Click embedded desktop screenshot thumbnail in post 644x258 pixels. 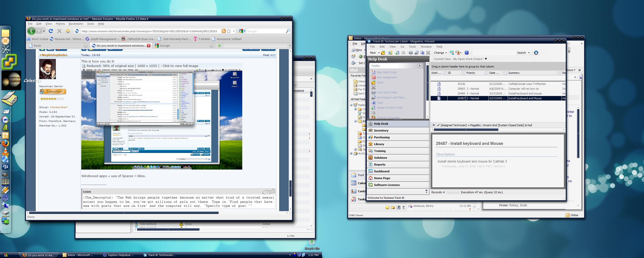[x=162, y=119]
